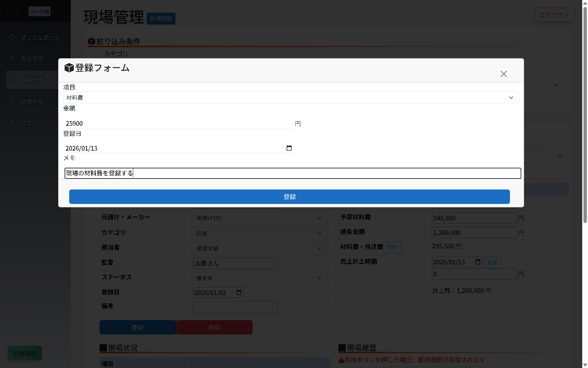Open calendar icon in 売上計上時期 date field
588x368 pixels.
(x=478, y=262)
